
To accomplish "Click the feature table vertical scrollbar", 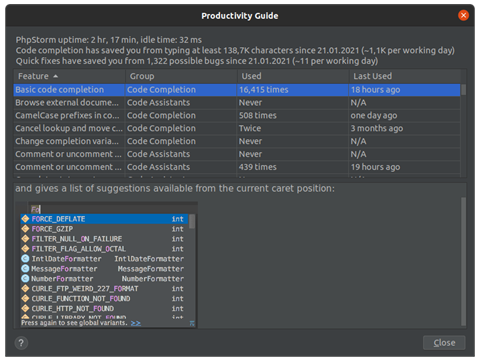I will click(463, 130).
